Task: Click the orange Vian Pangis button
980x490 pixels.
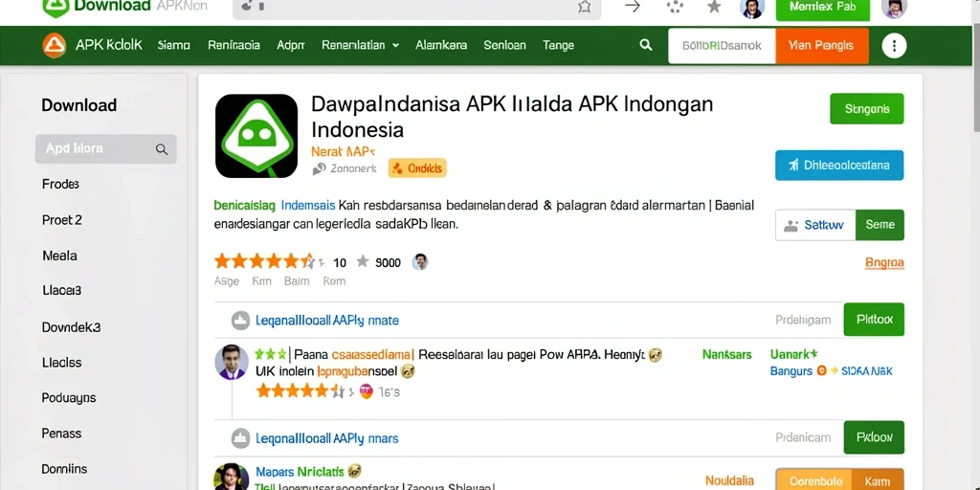Action: pos(822,46)
